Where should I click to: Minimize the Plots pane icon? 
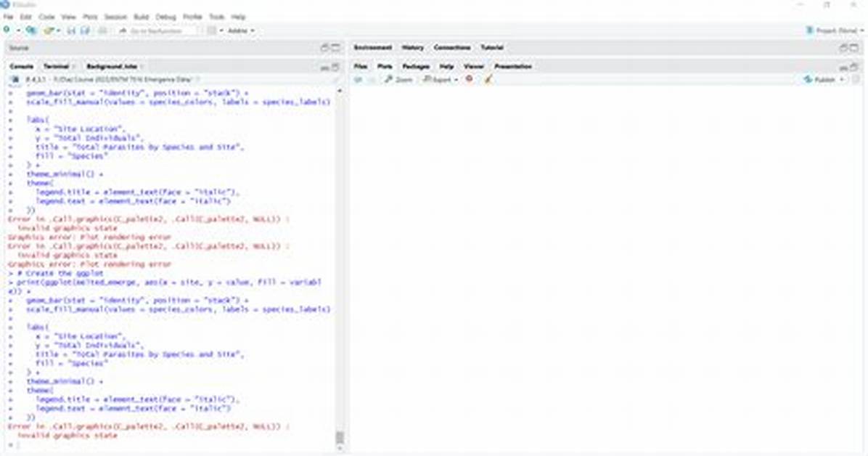click(x=843, y=67)
